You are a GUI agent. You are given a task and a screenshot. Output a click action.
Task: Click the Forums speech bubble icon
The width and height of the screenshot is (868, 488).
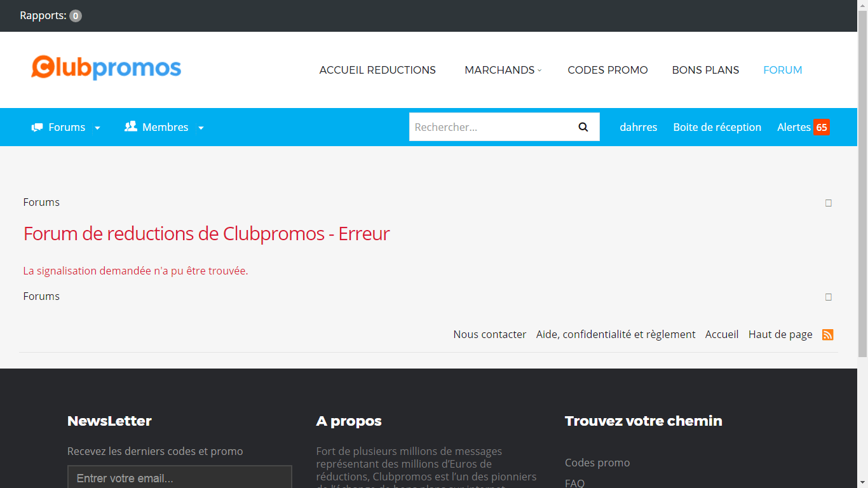[37, 127]
